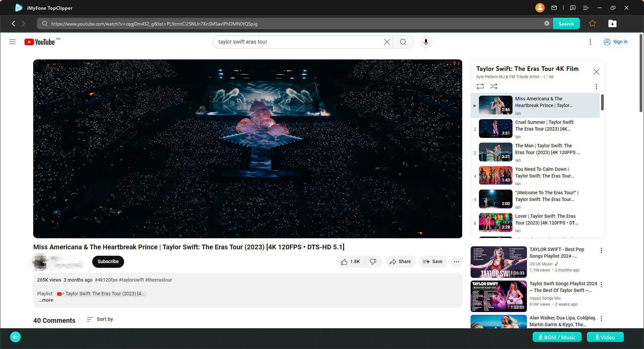Go back with the browser back arrow
644x349 pixels.
click(x=13, y=23)
